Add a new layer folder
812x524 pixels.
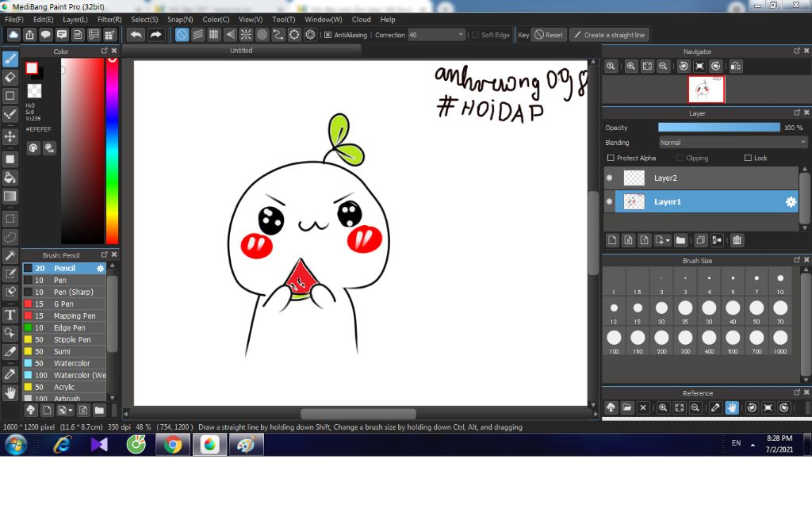point(680,240)
